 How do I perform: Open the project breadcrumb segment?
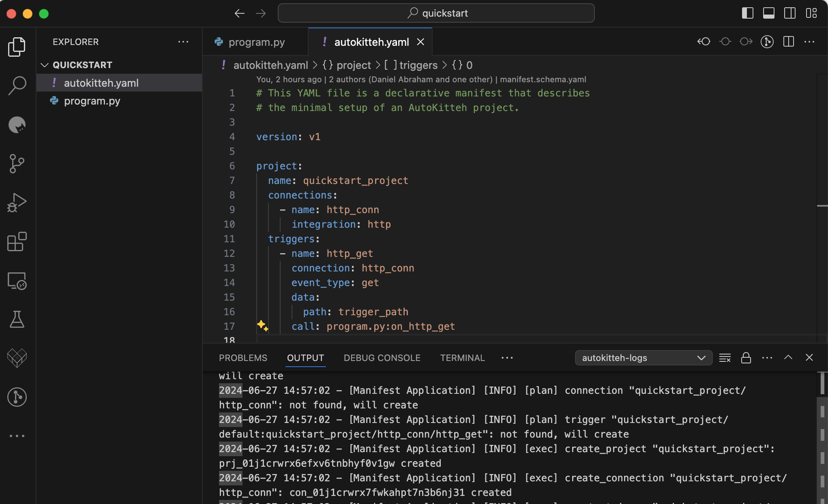pos(347,65)
